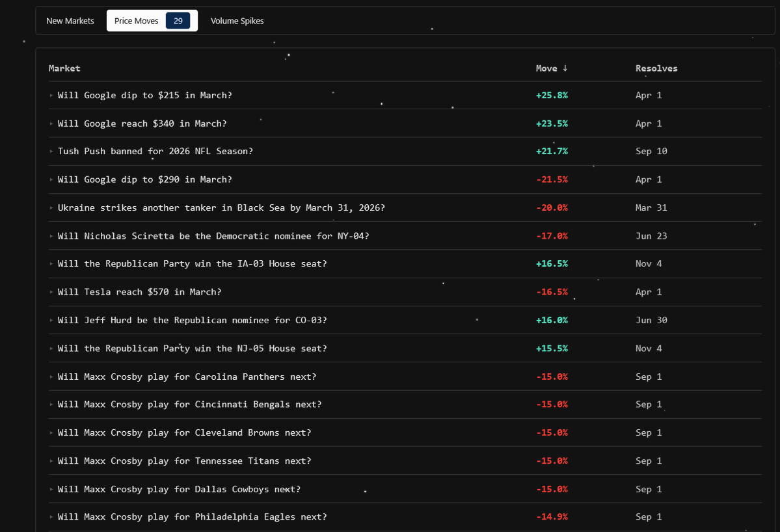Click the +21.7% move value
The width and height of the screenshot is (780, 532).
pos(552,151)
